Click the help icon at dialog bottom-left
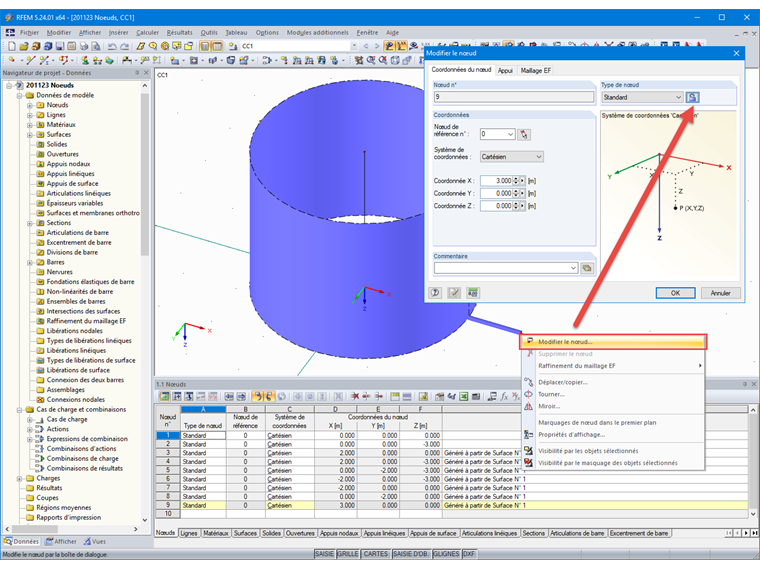 point(435,293)
